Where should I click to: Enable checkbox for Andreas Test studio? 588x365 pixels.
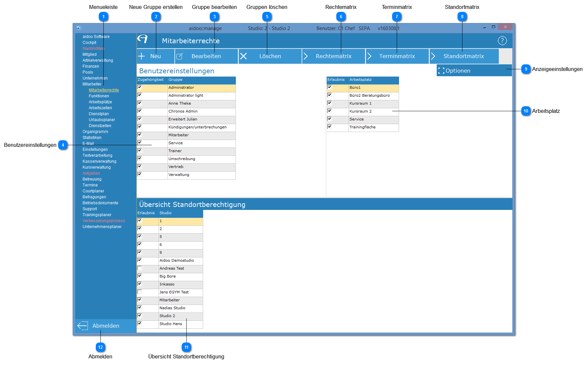coord(139,268)
